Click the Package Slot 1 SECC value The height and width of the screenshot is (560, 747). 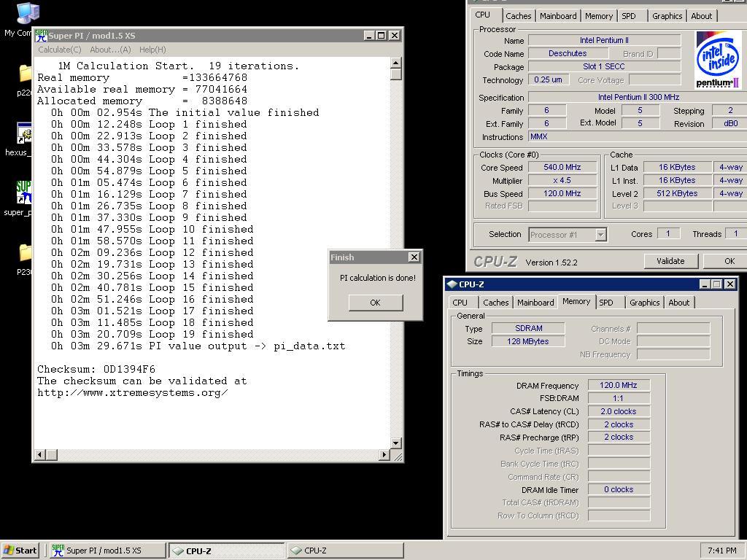click(604, 66)
